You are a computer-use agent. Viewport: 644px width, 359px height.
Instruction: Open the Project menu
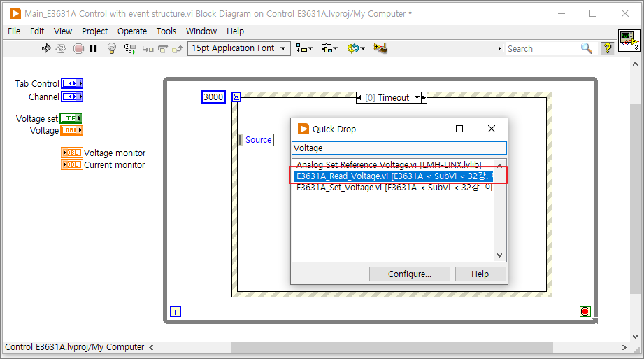click(x=94, y=31)
